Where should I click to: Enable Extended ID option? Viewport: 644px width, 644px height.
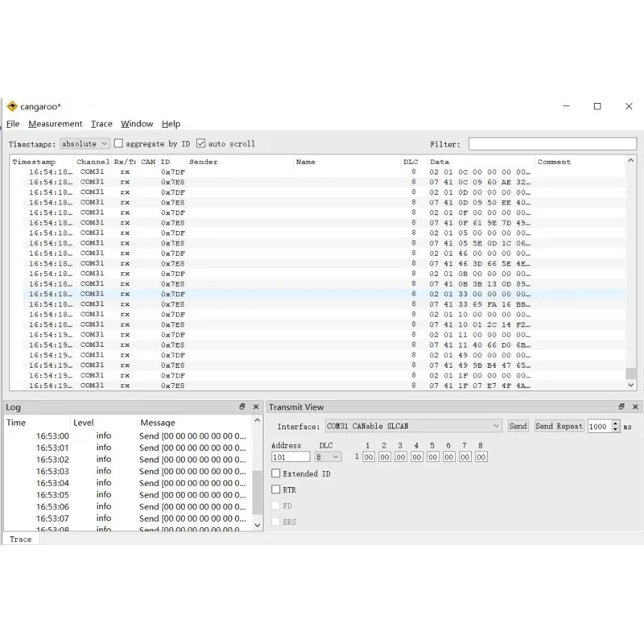coord(276,473)
